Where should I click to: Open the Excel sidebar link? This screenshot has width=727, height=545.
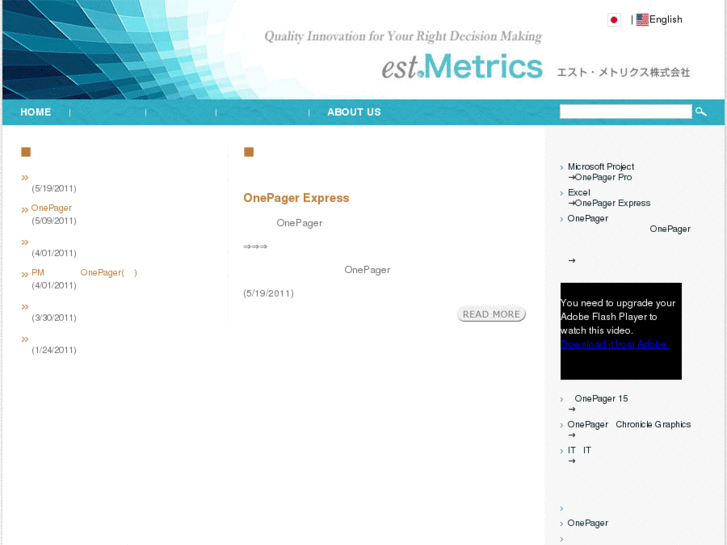tap(579, 192)
